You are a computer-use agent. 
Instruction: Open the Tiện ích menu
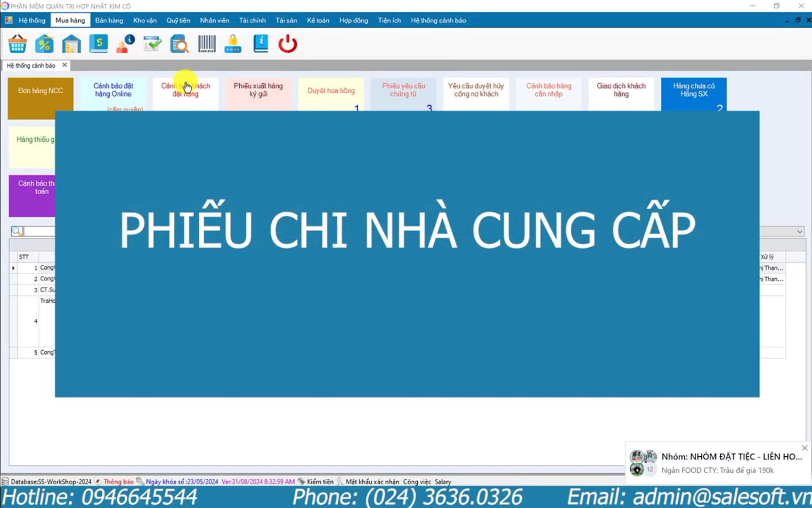390,20
